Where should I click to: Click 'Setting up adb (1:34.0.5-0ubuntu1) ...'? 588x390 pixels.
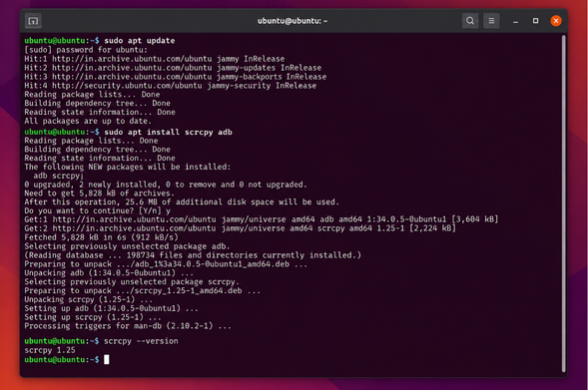tap(112, 308)
